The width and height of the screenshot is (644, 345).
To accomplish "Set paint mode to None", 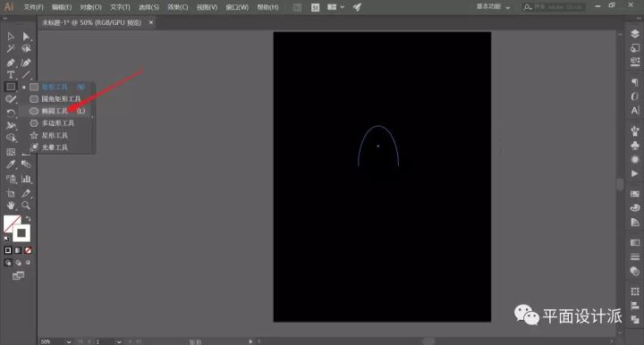I will tap(28, 250).
